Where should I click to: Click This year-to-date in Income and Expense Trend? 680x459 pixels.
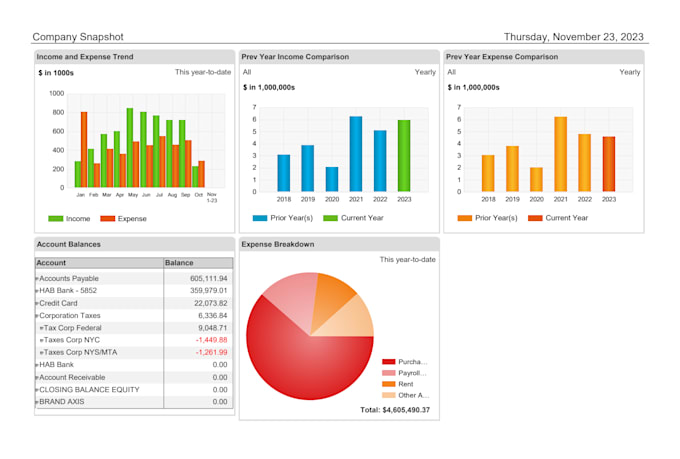(x=203, y=72)
